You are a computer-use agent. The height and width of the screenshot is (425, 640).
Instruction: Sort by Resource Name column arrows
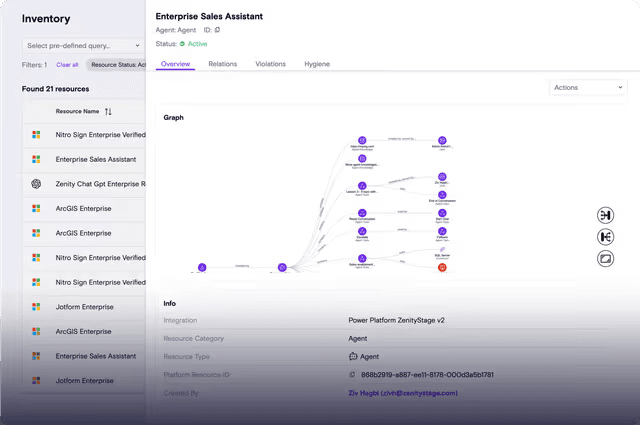point(108,111)
